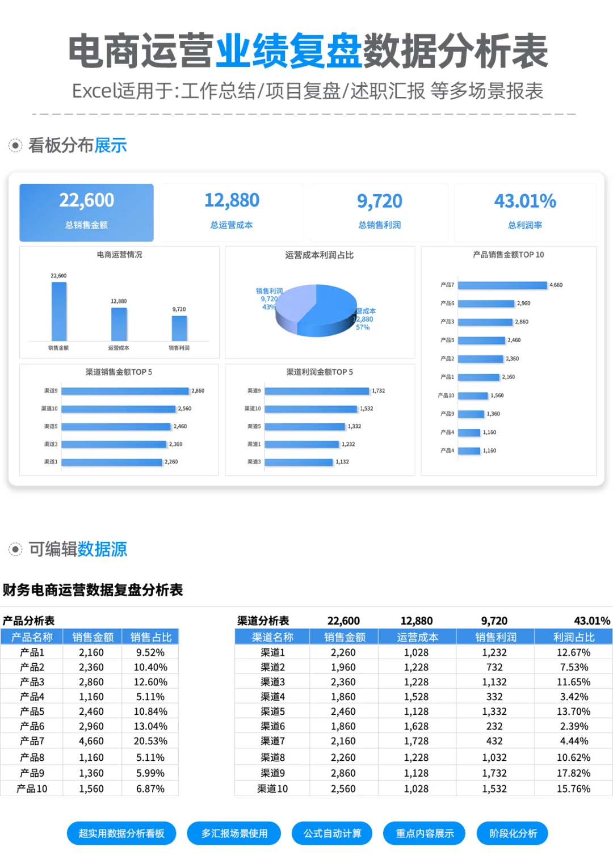Click the 重点内容展示 pill button
The image size is (613, 868).
425,833
